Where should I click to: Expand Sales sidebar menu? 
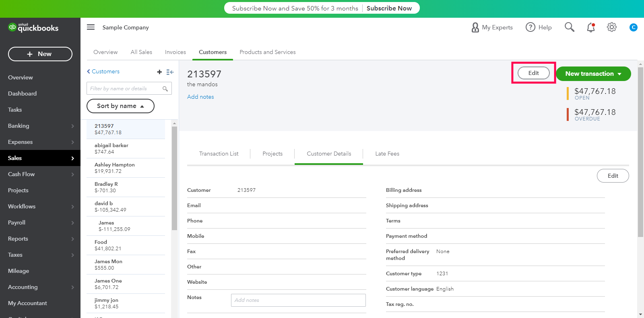tap(40, 158)
